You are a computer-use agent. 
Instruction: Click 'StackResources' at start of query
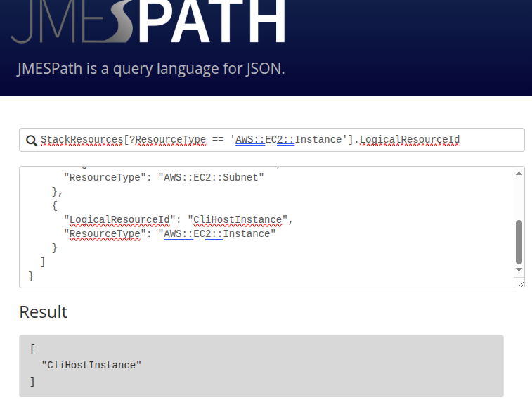point(82,140)
